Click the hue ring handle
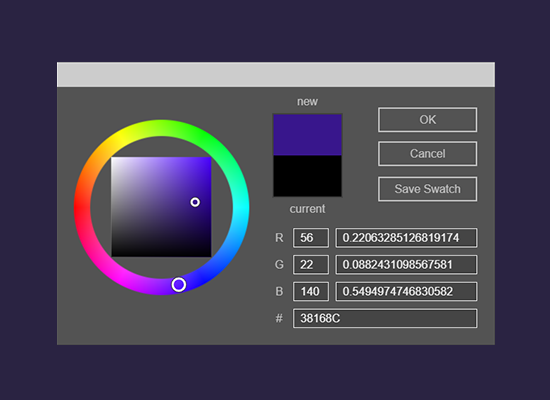The image size is (550, 400). [179, 285]
